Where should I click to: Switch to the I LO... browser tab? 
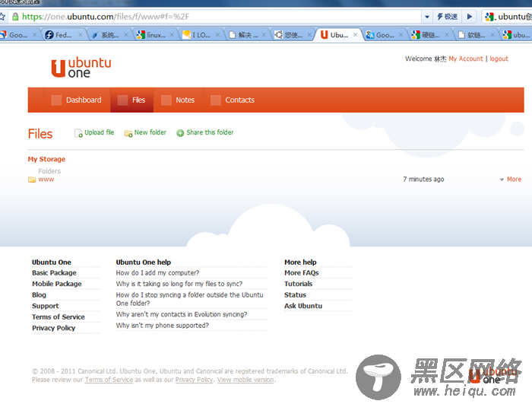[201, 35]
